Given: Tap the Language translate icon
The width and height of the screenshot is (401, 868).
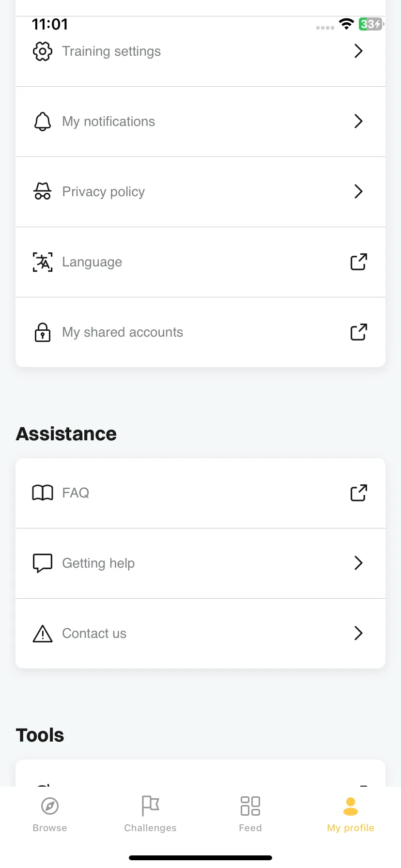Looking at the screenshot, I should [x=43, y=262].
